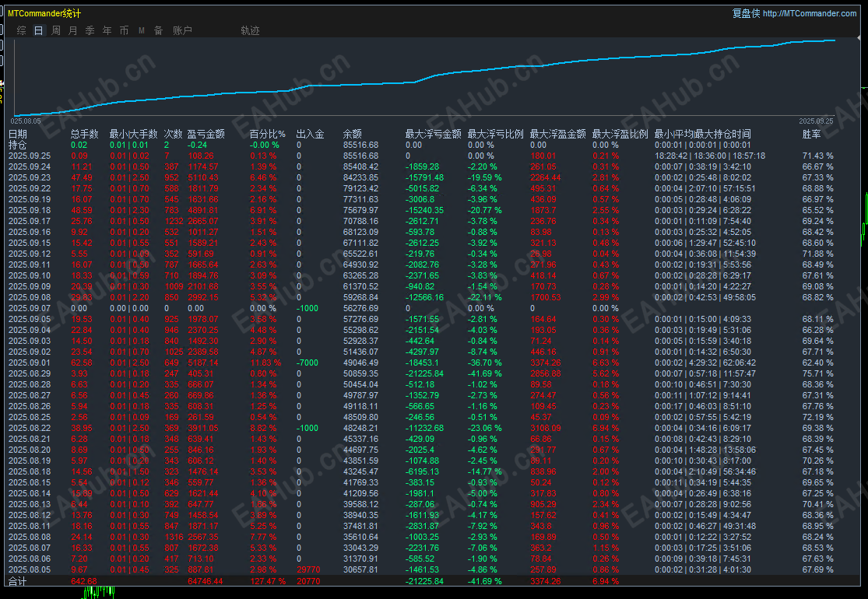Switch to the 综 summary tab
The height and width of the screenshot is (599, 868).
point(22,30)
